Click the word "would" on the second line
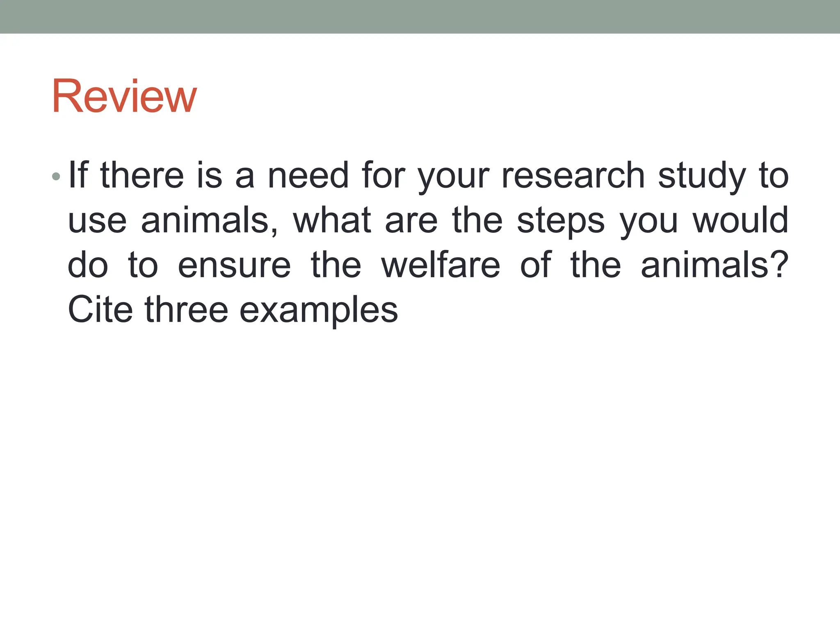This screenshot has height=630, width=840. click(x=741, y=220)
